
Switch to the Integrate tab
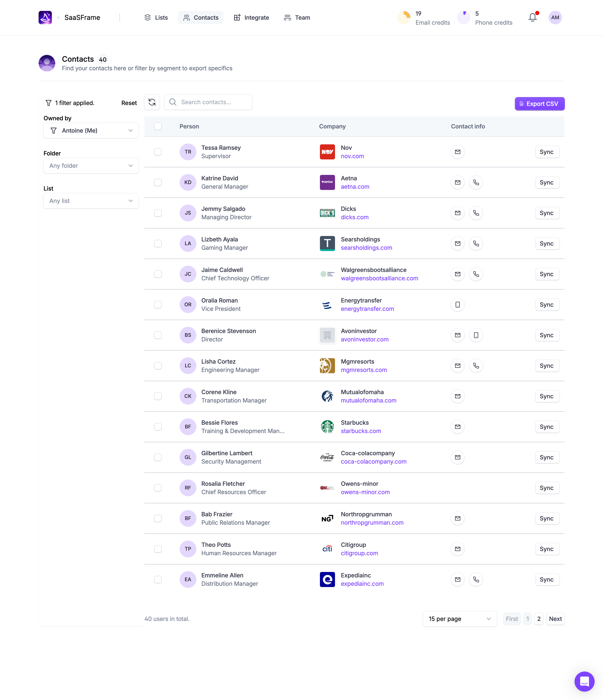[251, 18]
